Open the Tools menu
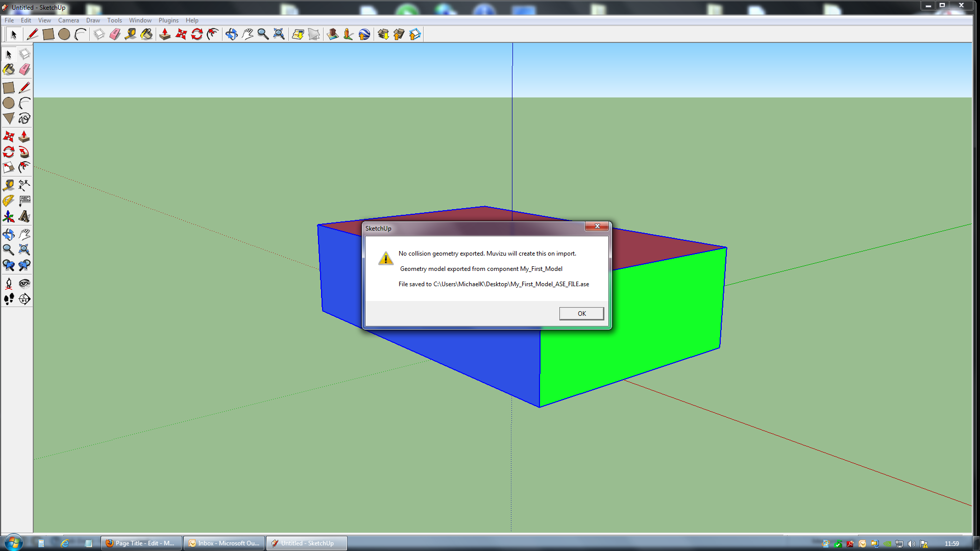Viewport: 980px width, 551px height. [x=114, y=20]
